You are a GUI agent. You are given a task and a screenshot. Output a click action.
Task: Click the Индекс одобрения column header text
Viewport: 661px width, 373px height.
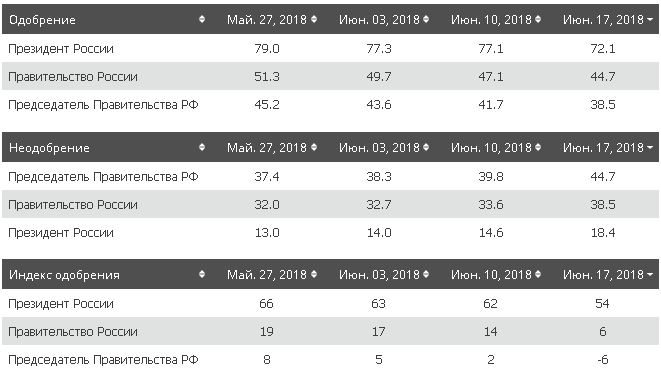pos(64,275)
